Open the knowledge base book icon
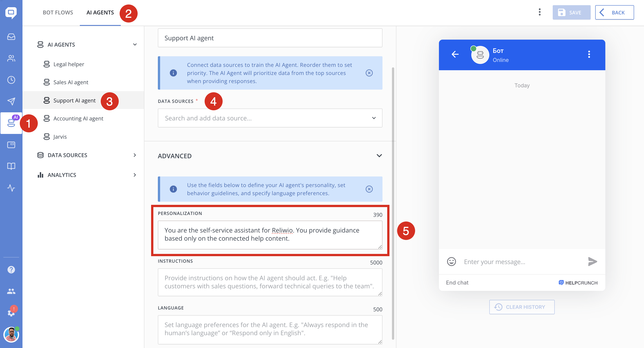Screen dimensions: 644x348 (x=11, y=166)
